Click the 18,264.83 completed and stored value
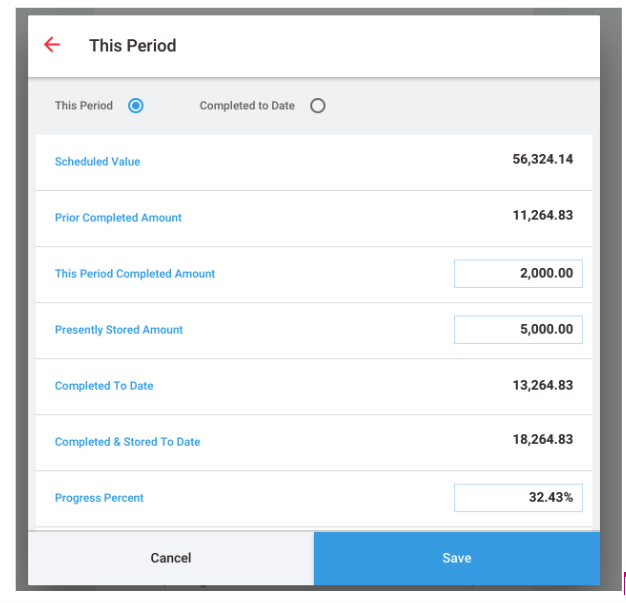Image resolution: width=626 pixels, height=603 pixels. click(542, 439)
